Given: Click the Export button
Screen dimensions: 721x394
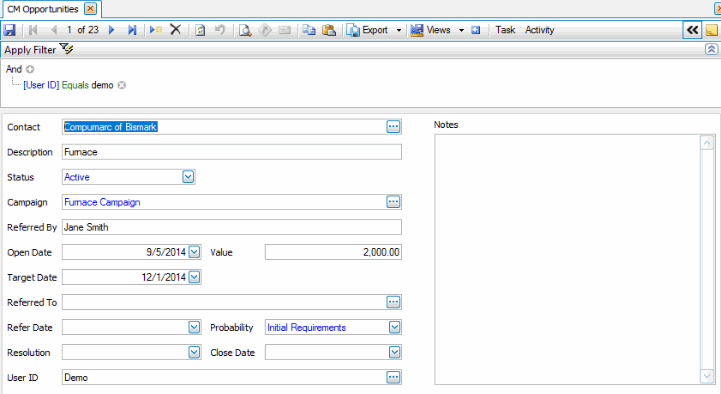Looking at the screenshot, I should pyautogui.click(x=367, y=30).
